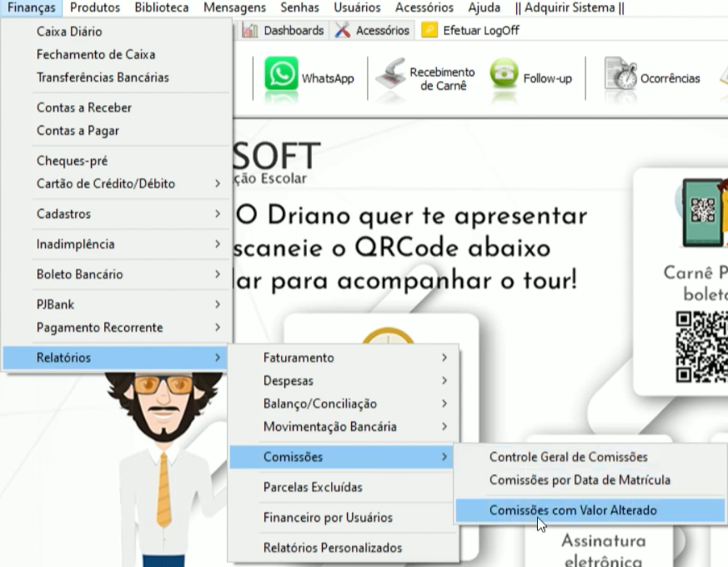Image resolution: width=728 pixels, height=567 pixels.
Task: Expand Cartão de Crédito/Débito submenu arrow
Action: point(218,183)
